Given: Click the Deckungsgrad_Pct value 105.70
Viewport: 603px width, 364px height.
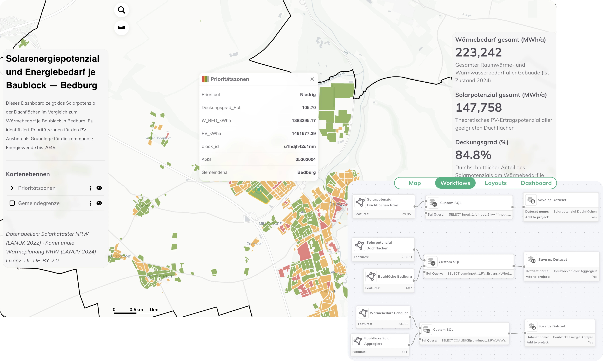Looking at the screenshot, I should click(x=309, y=108).
